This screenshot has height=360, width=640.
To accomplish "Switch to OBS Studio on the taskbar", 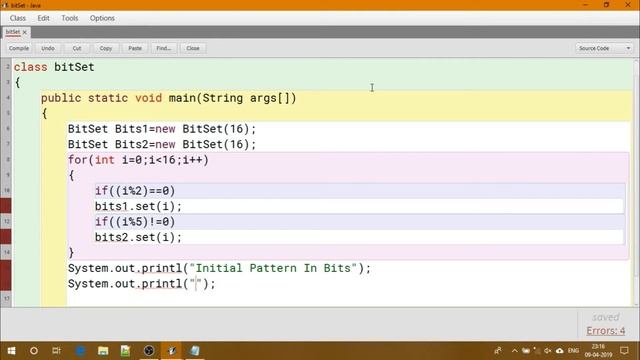I will point(149,351).
